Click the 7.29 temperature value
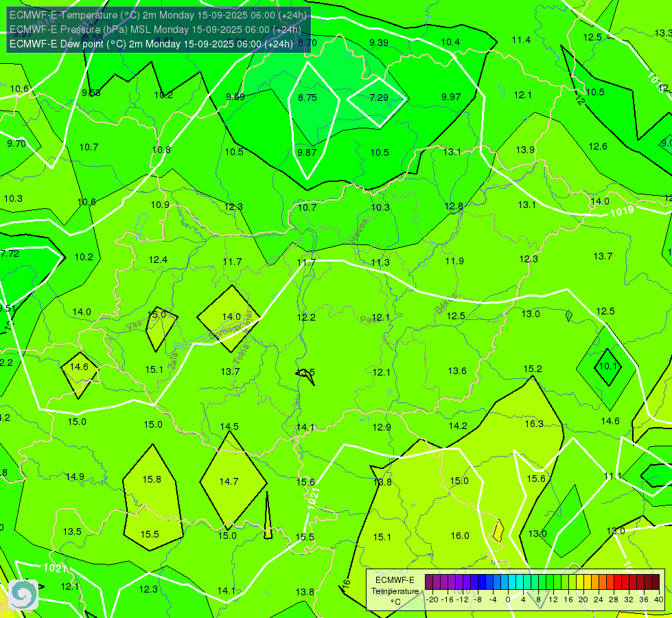672x618 pixels. (379, 98)
